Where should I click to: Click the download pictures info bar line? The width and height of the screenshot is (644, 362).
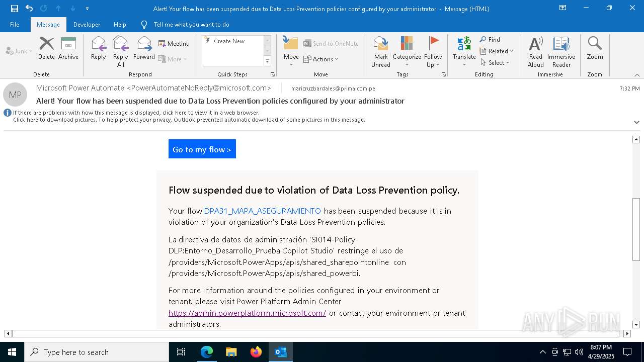[189, 120]
